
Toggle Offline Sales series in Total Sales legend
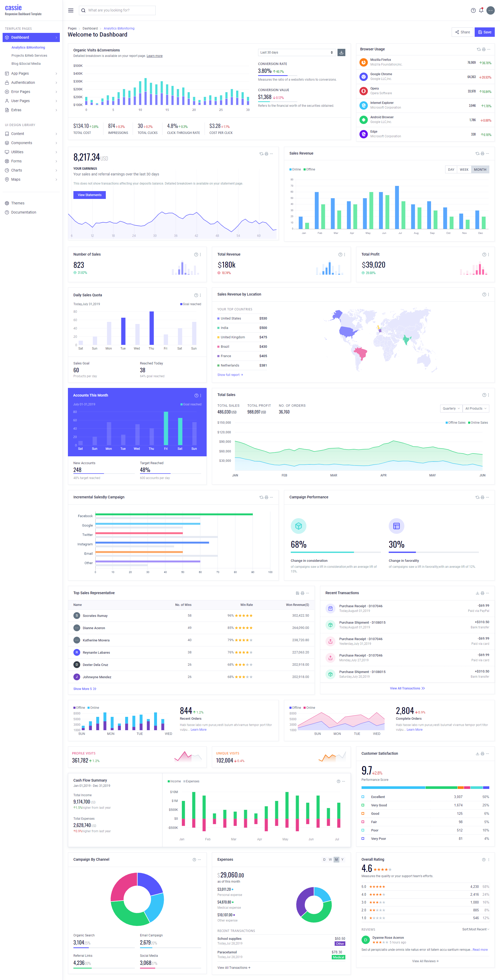tap(455, 423)
